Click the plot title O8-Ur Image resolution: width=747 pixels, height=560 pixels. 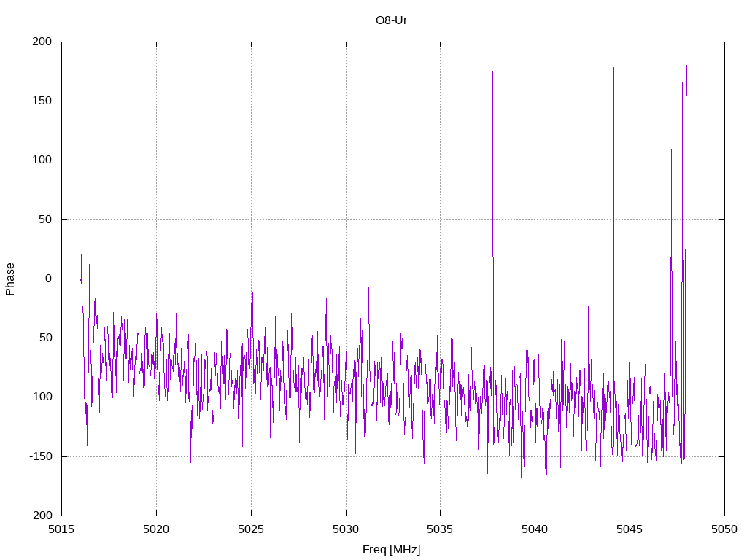point(391,20)
